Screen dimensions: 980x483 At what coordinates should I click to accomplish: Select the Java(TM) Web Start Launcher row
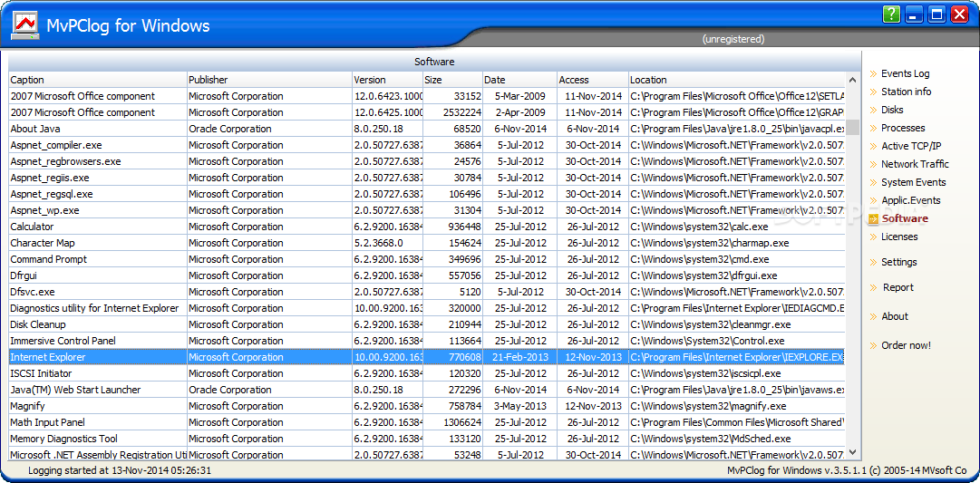click(427, 390)
